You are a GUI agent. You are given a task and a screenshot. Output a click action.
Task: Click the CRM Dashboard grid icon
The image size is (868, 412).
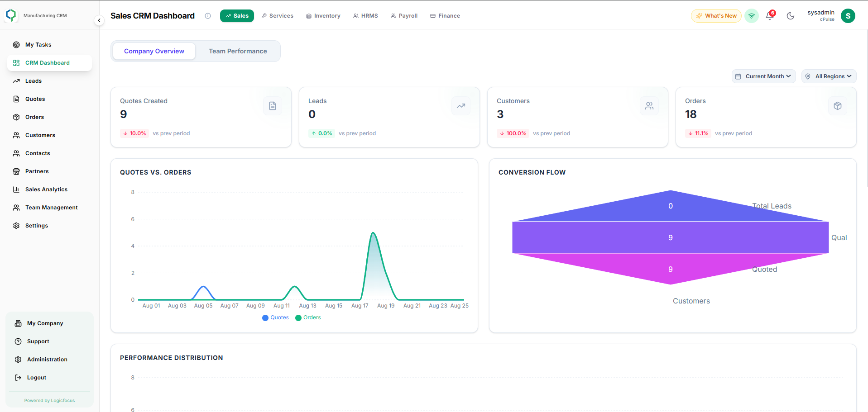(16, 63)
